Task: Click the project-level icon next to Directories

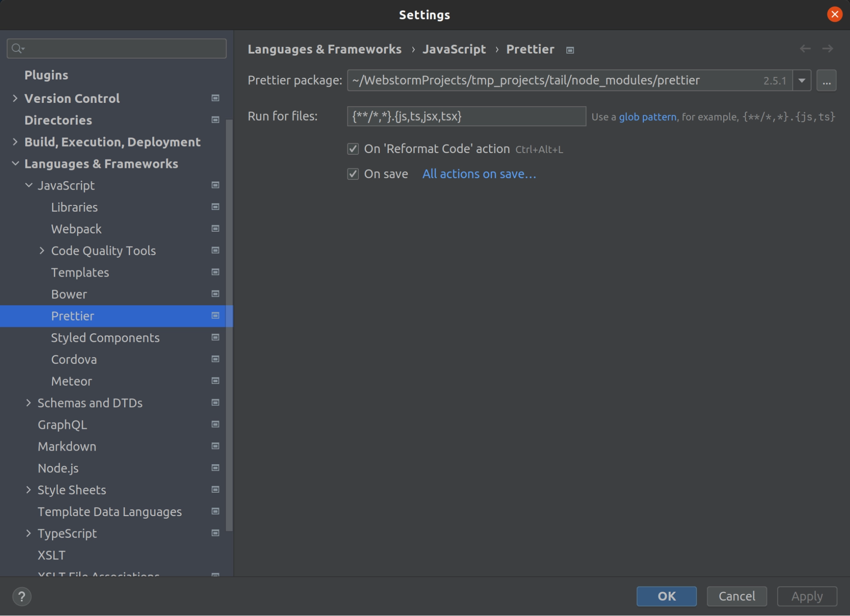Action: (x=216, y=120)
